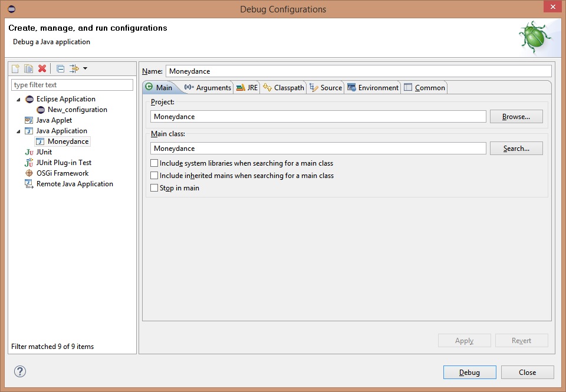Delete selected launch configuration with red X
This screenshot has height=392, width=566.
coord(42,68)
